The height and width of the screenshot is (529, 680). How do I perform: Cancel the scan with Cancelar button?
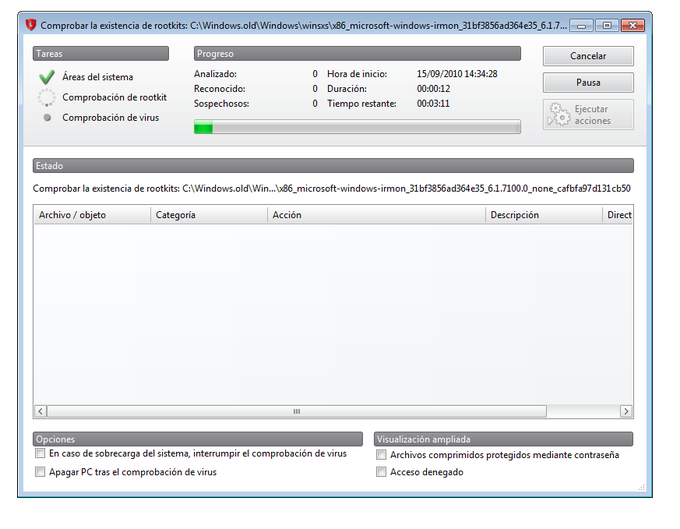click(x=588, y=56)
